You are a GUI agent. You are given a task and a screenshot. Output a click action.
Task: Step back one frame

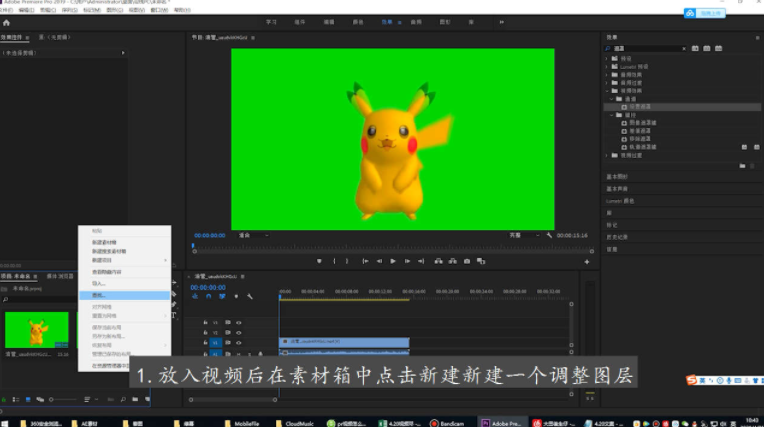379,261
